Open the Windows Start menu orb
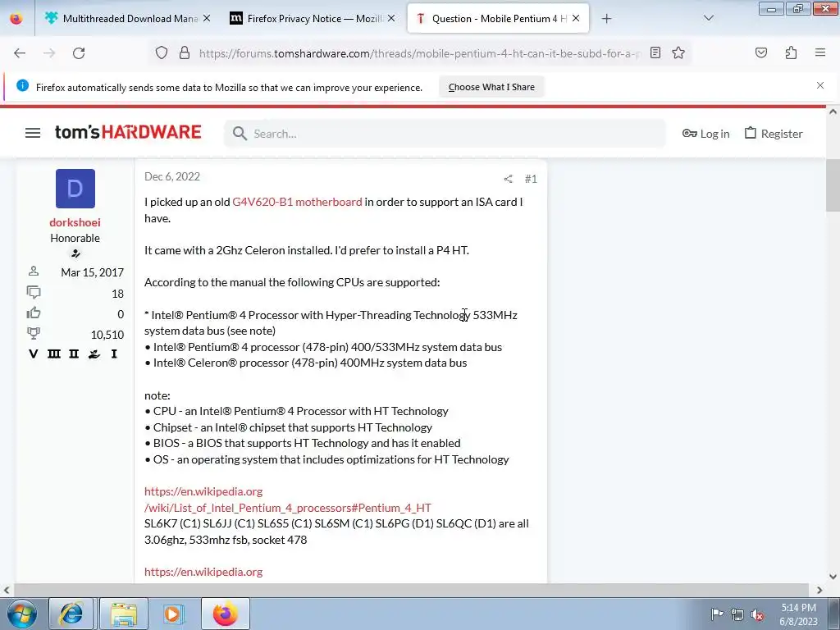 point(21,614)
